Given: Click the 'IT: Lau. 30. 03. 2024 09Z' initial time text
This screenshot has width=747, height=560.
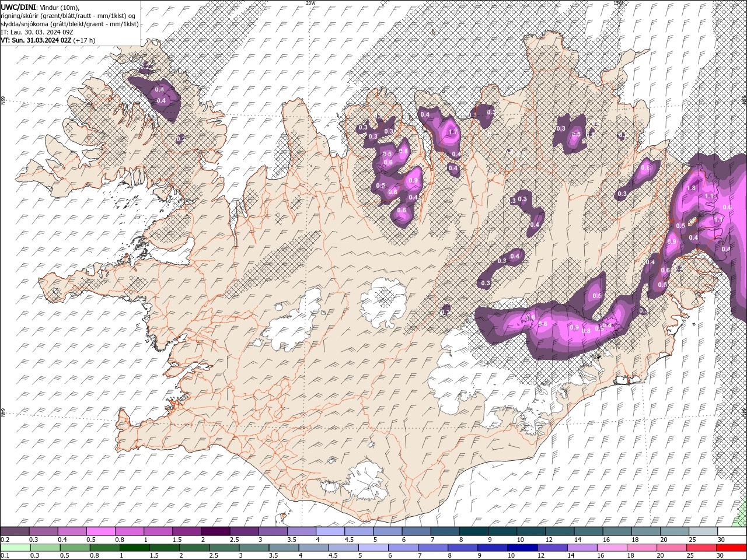Looking at the screenshot, I should point(36,32).
